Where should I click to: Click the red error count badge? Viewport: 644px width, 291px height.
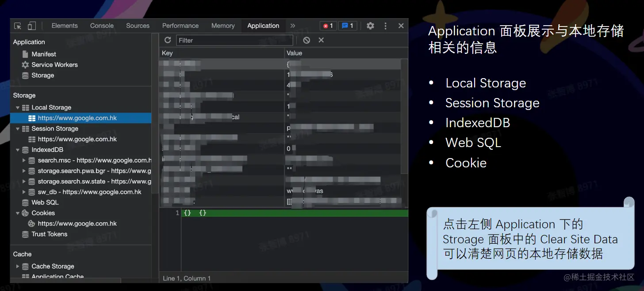click(x=328, y=26)
